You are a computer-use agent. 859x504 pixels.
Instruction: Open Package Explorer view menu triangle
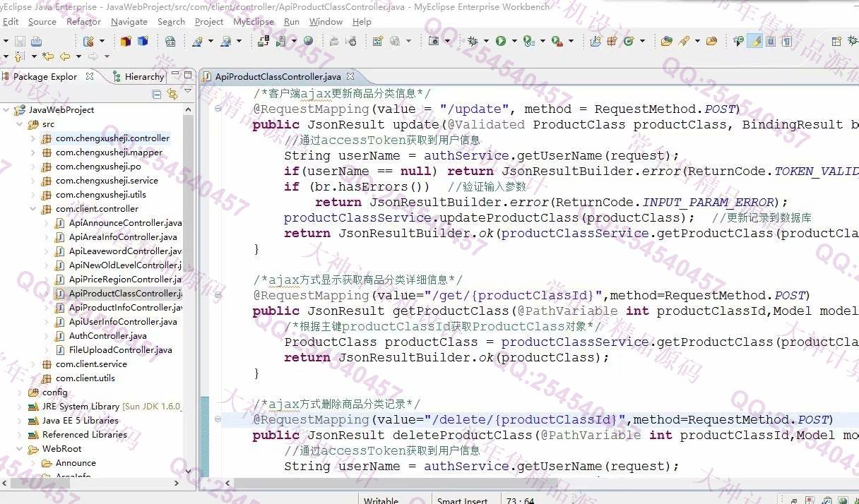coord(187,92)
